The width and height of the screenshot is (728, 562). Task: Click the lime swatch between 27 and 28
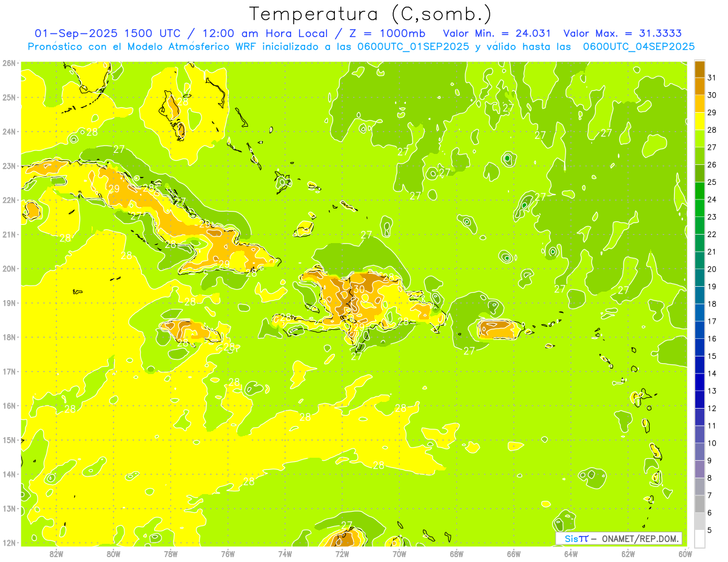(x=699, y=139)
